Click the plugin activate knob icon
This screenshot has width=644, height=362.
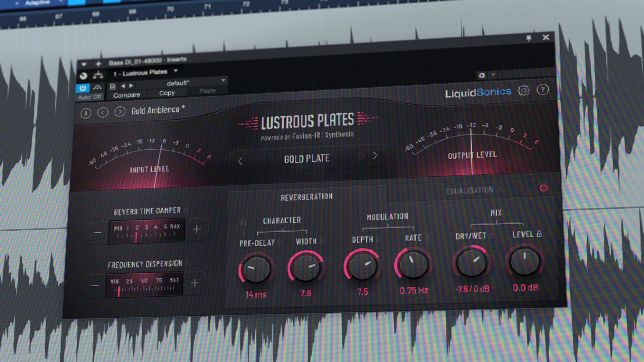point(83,76)
